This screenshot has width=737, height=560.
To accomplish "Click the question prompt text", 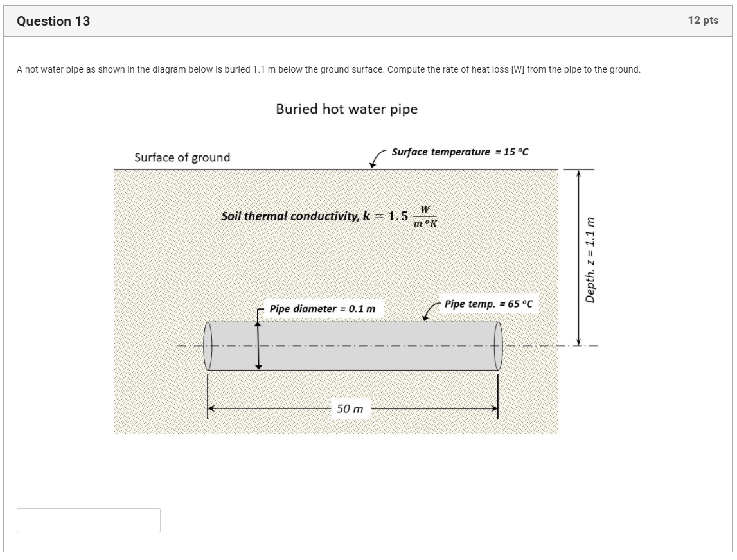I will [x=328, y=69].
